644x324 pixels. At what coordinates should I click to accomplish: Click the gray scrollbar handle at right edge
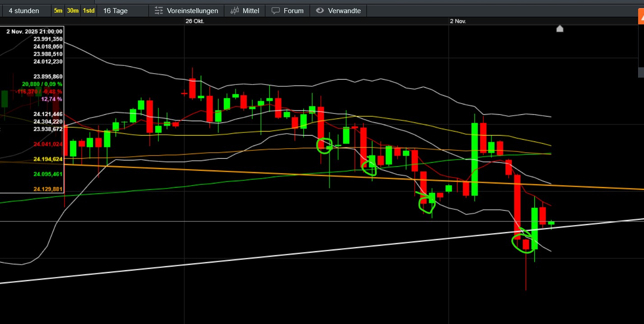(x=641, y=72)
